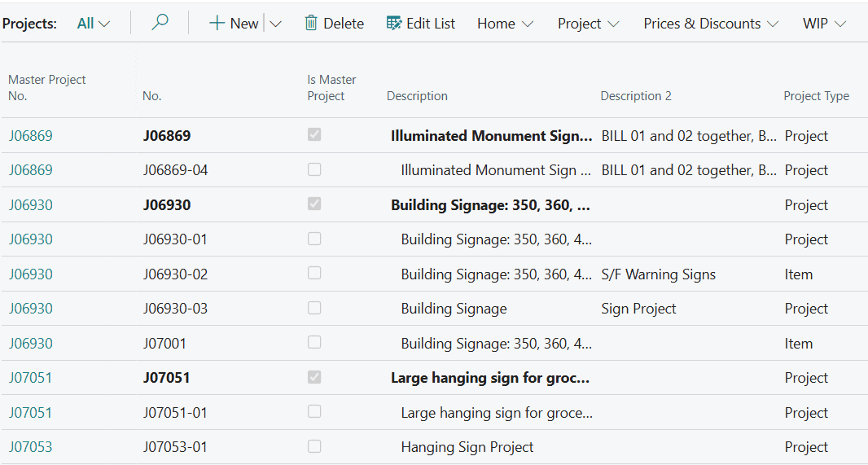Toggle Is Master Project checkbox for J07053-01
Viewport: 868px width, 465px height.
pyautogui.click(x=314, y=446)
